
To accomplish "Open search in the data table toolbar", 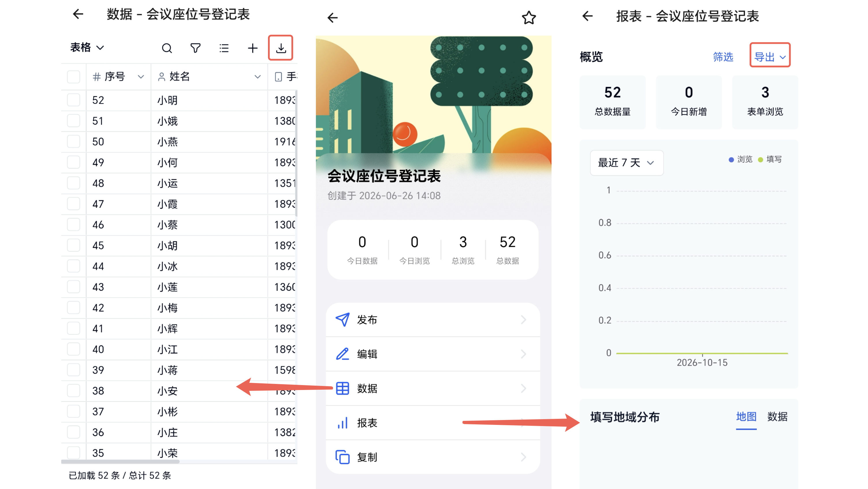I will (167, 48).
